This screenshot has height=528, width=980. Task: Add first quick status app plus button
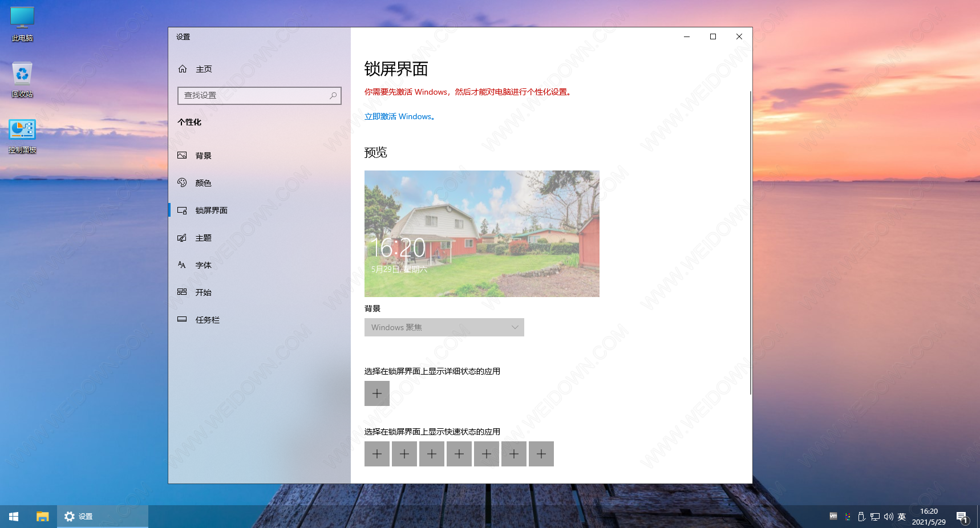tap(377, 454)
